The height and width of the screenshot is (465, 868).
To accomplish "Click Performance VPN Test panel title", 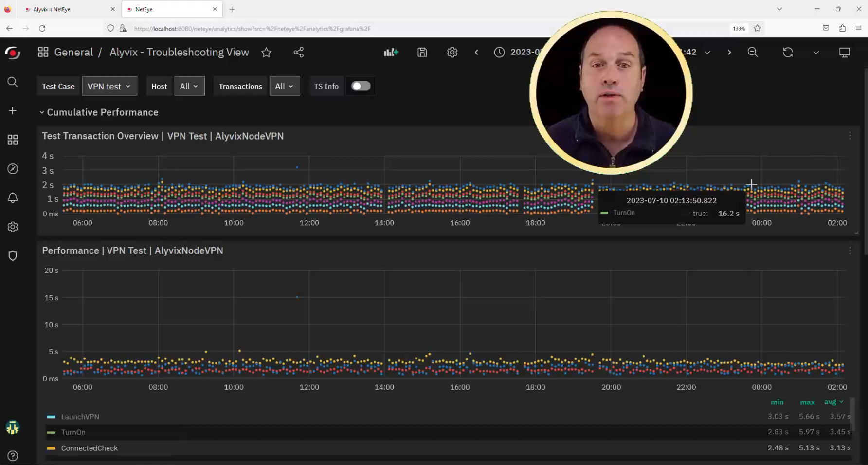I will tap(132, 250).
